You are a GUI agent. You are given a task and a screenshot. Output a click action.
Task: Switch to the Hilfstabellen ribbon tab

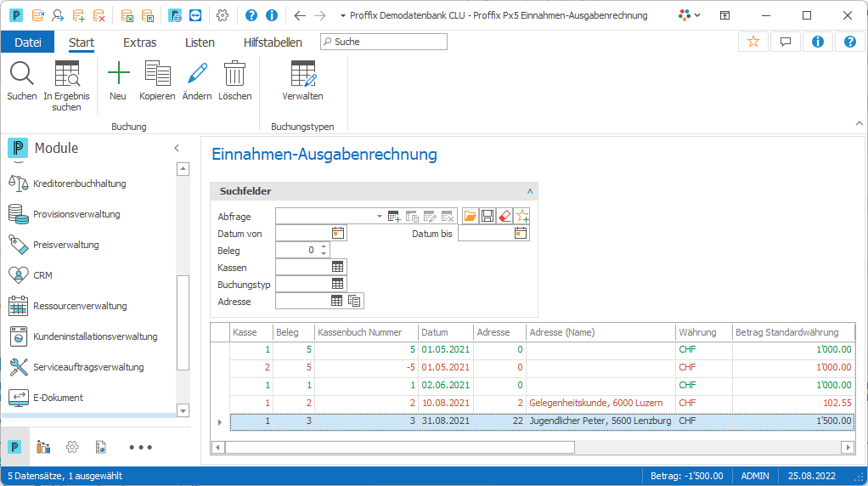(x=273, y=42)
